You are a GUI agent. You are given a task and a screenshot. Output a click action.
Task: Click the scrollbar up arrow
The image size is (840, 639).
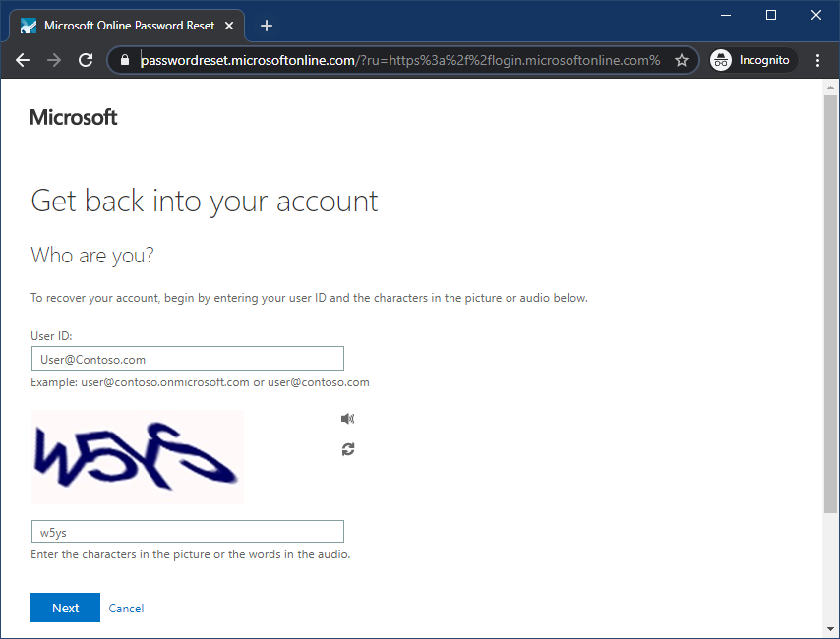point(830,87)
